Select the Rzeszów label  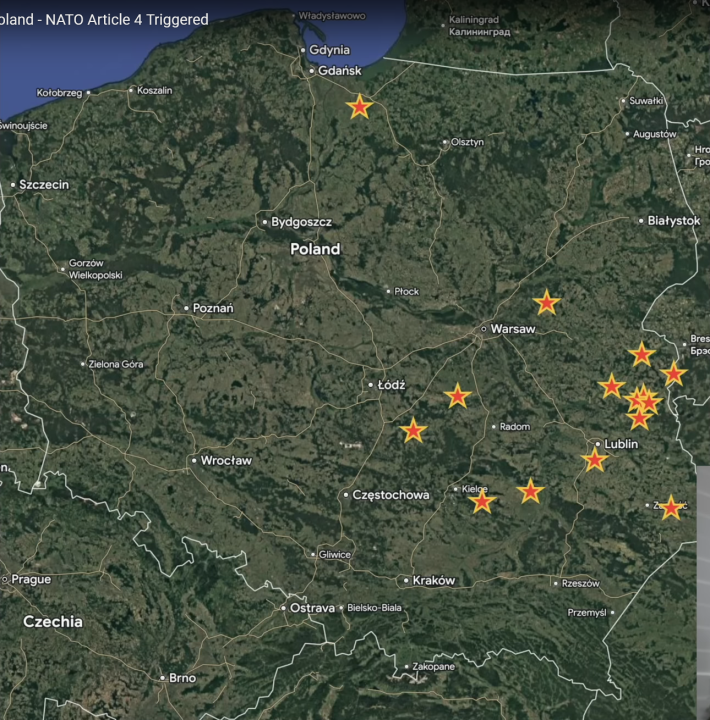(x=580, y=583)
